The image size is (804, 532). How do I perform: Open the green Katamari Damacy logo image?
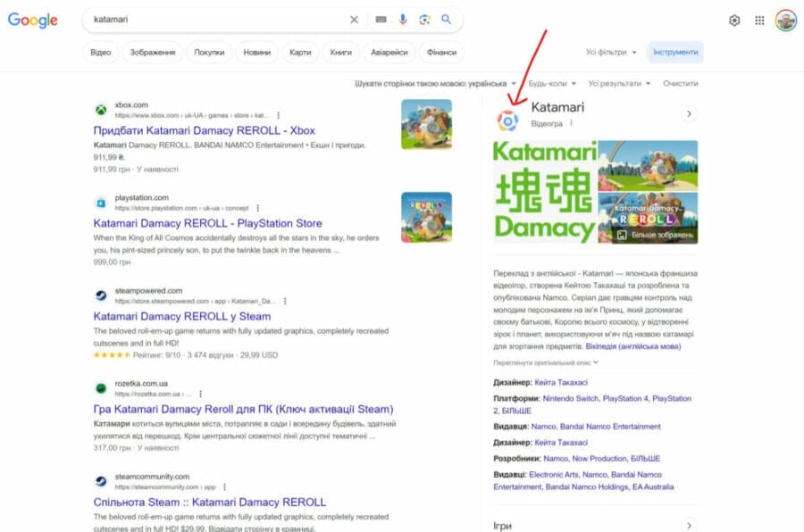pyautogui.click(x=545, y=192)
